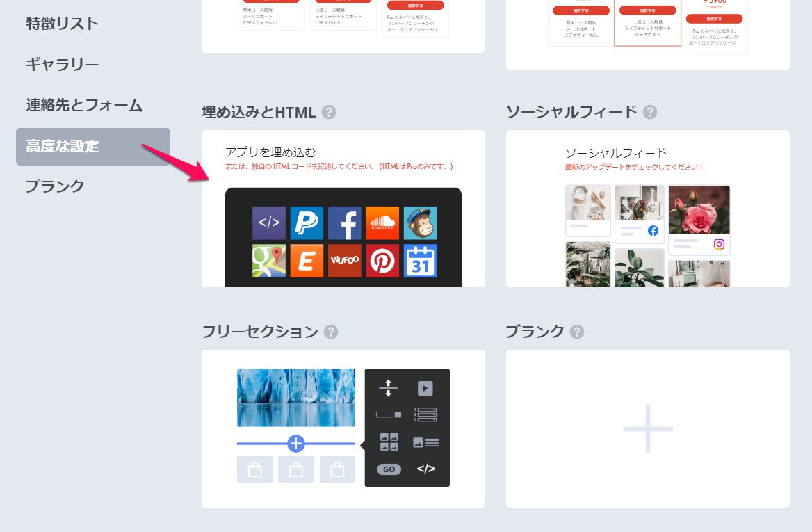Click the input bar icon in panel
The width and height of the screenshot is (812, 532).
(x=389, y=414)
